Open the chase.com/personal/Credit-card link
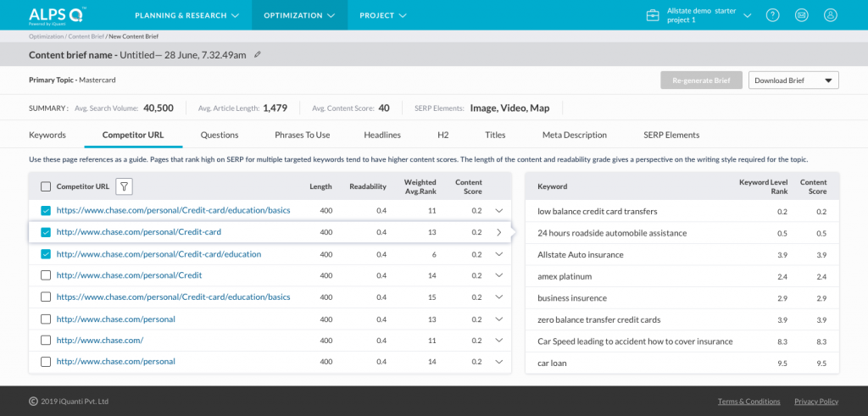Image resolution: width=868 pixels, height=416 pixels. (x=139, y=232)
